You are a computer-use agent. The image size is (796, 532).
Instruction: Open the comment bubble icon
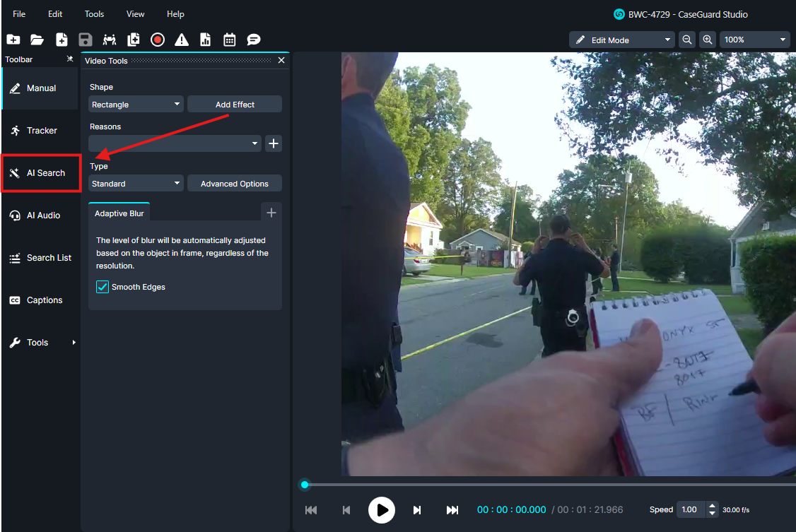click(254, 40)
